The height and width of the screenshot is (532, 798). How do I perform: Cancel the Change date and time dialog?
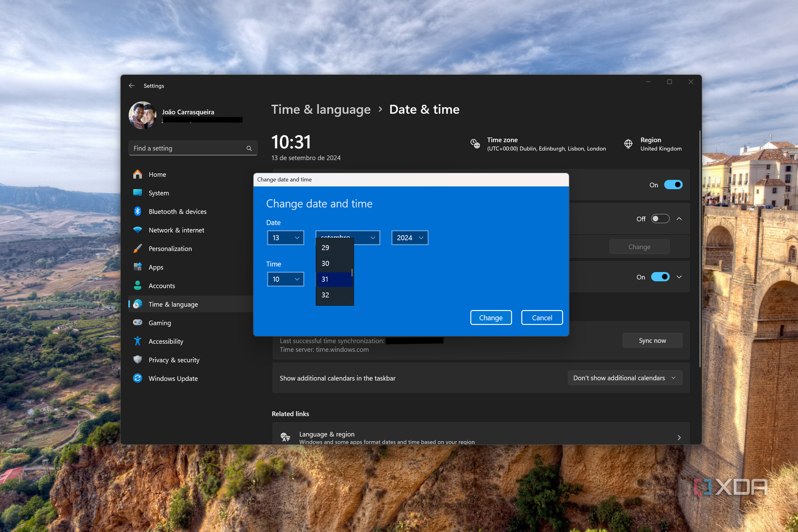coord(541,317)
